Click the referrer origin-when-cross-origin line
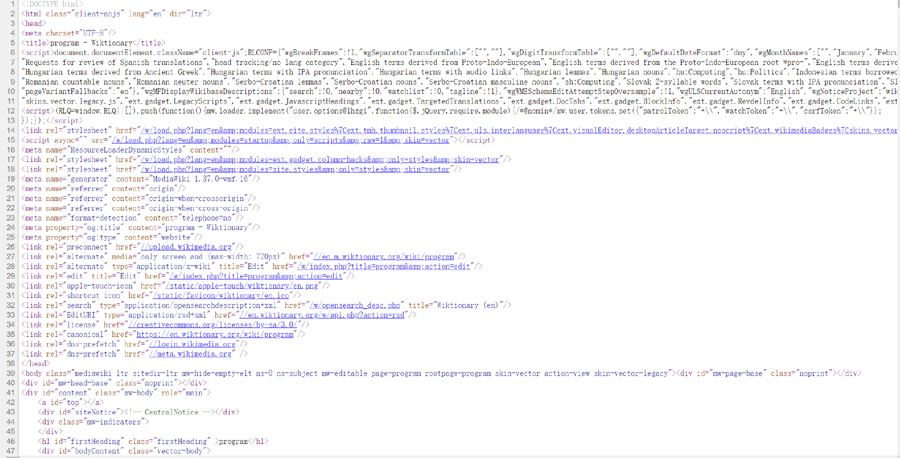The width and height of the screenshot is (900, 458). [141, 208]
